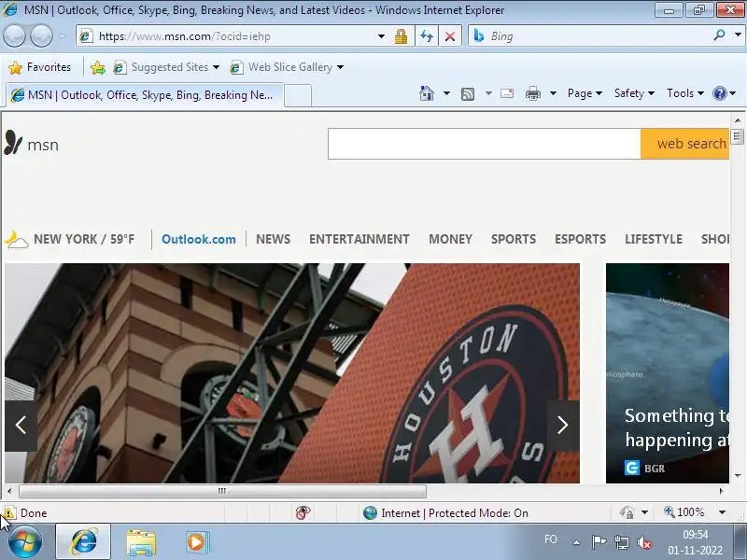Click the MSN web search input field
This screenshot has width=747, height=560.
tap(484, 144)
